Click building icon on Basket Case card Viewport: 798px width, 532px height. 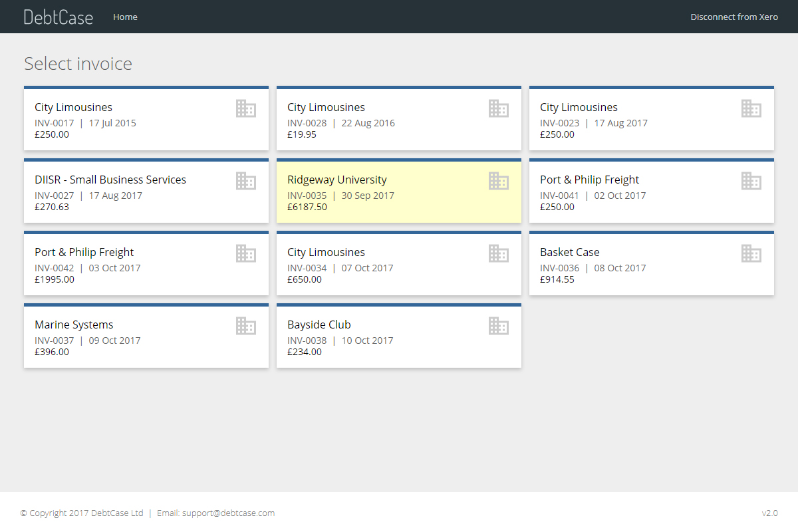[751, 253]
